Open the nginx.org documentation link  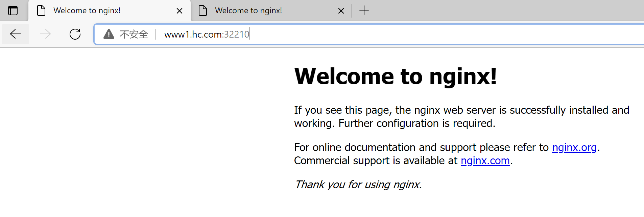(x=574, y=147)
